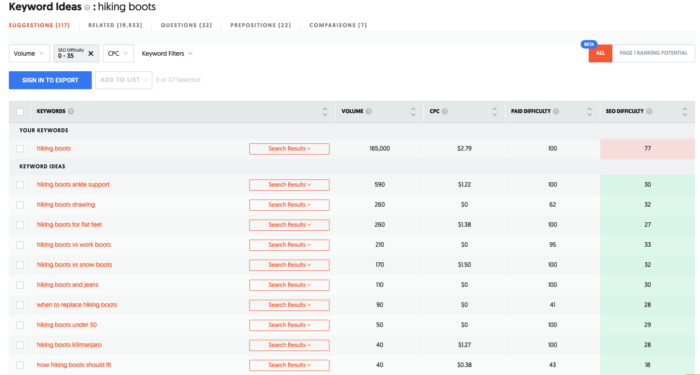Check the box for hiking boots and jeans
Screen dimensions: 700x375
point(20,285)
